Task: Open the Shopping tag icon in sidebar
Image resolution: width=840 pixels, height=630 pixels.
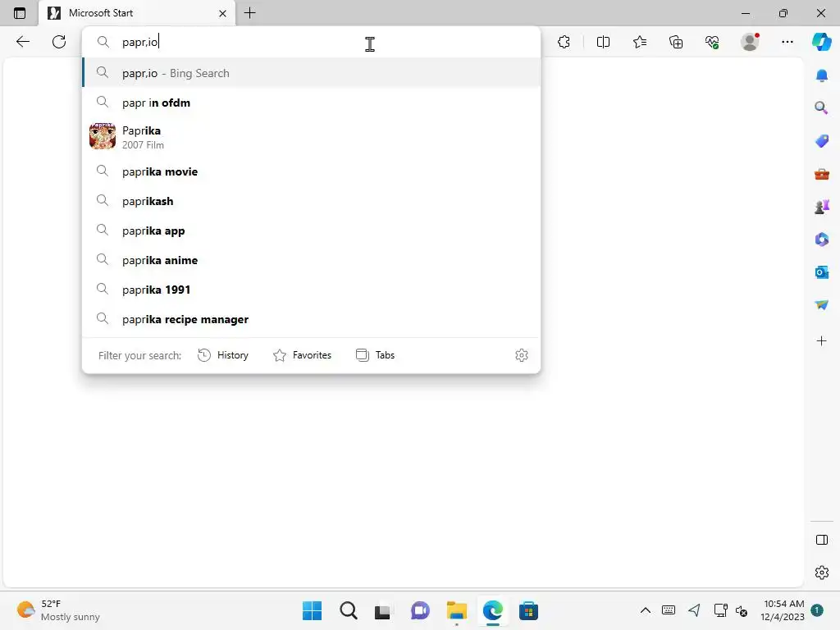Action: pyautogui.click(x=821, y=141)
